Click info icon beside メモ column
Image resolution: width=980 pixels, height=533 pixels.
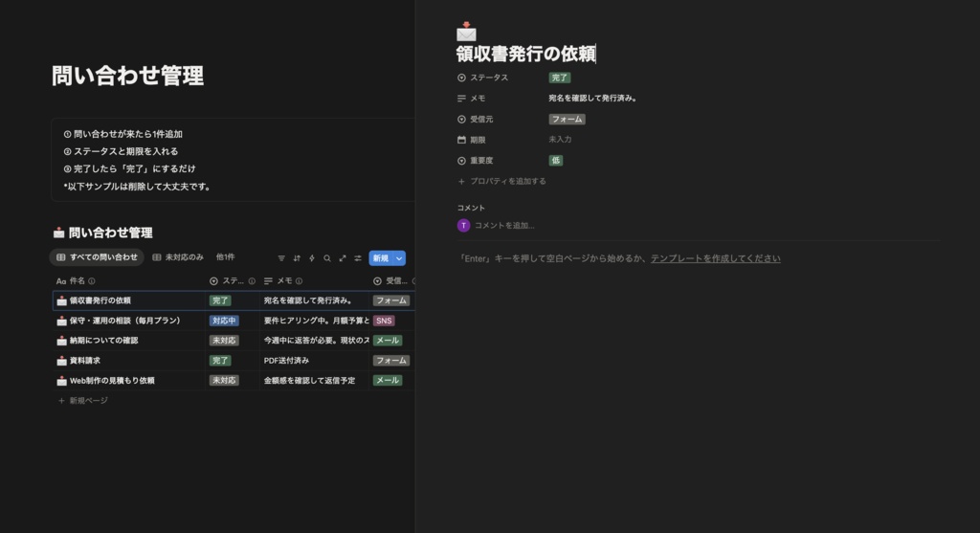point(299,281)
